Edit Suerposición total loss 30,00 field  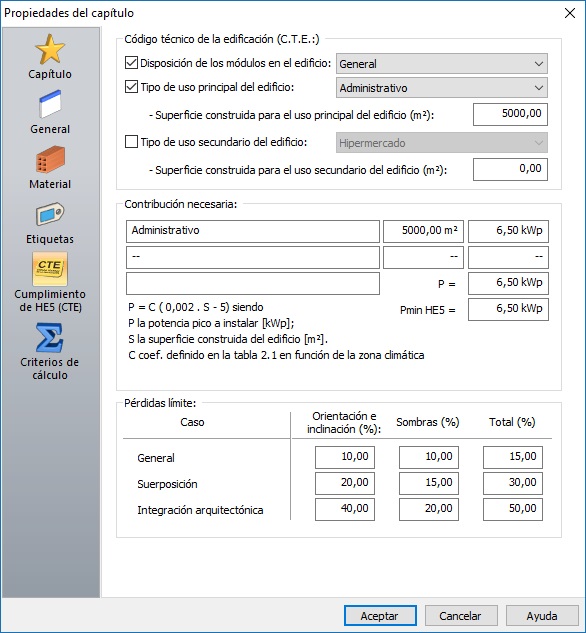[513, 483]
